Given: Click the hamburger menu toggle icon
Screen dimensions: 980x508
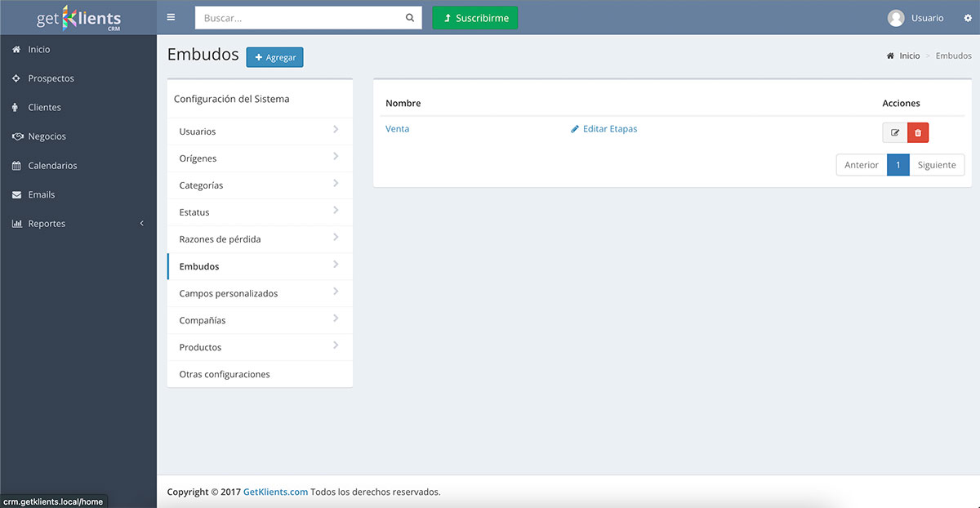Looking at the screenshot, I should pos(171,17).
